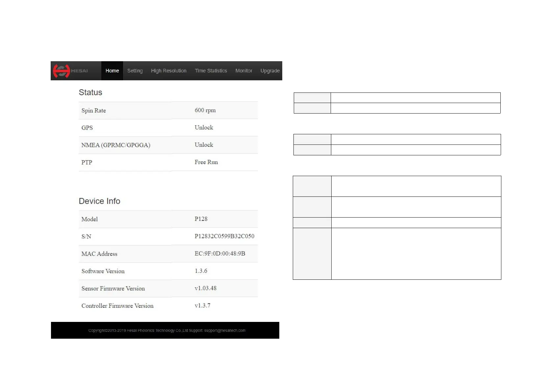This screenshot has height=392, width=554.
Task: Select the Upgrade tab
Action: pos(270,71)
